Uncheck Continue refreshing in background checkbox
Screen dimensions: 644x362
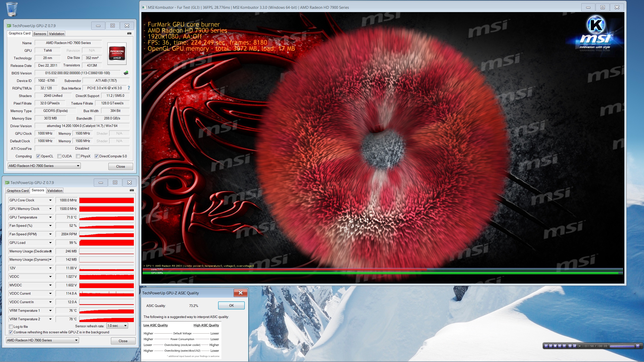(x=11, y=332)
